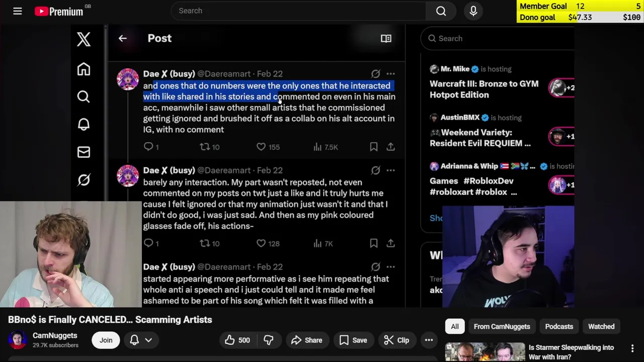
Task: Select From CamNuggets filter chip
Action: pos(502,326)
